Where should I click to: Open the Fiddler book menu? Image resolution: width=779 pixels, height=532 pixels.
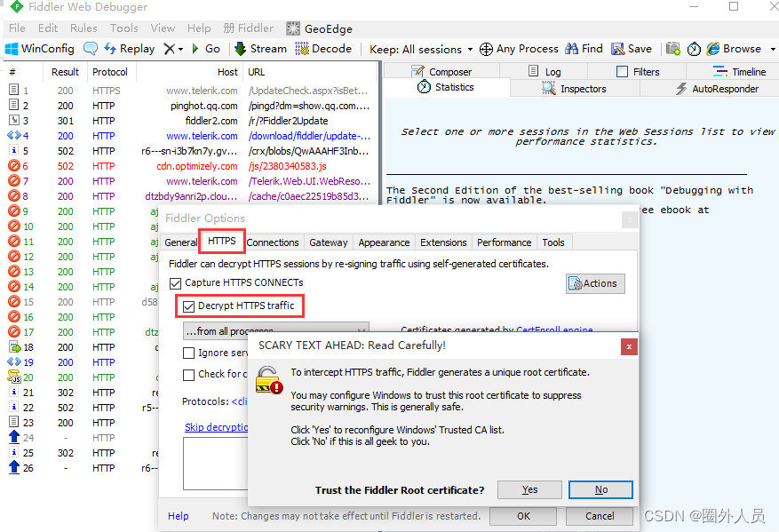pyautogui.click(x=249, y=28)
